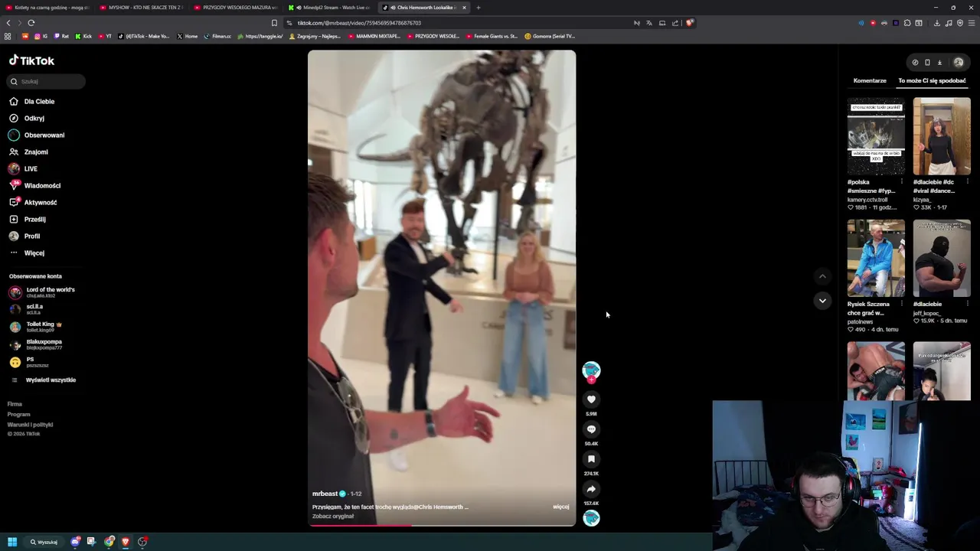Open the #polska #smieszne recommended video thumbnail
This screenshot has width=980, height=551.
[876, 136]
